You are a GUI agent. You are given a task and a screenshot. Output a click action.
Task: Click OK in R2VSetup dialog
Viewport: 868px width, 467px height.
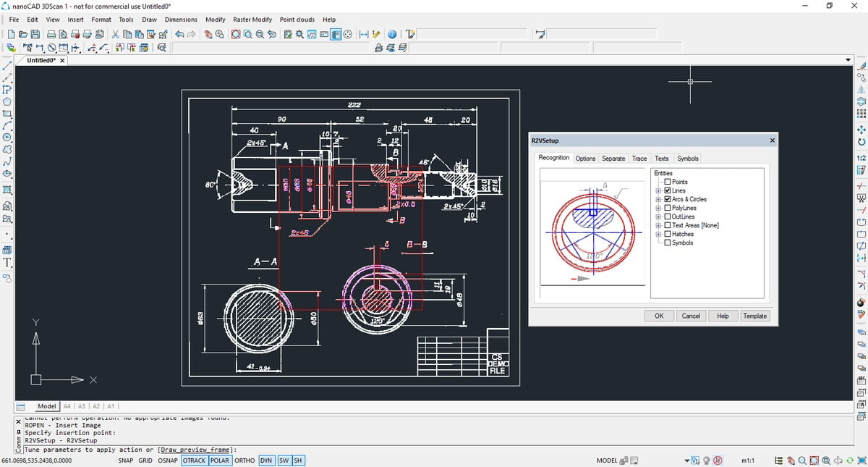pos(659,316)
